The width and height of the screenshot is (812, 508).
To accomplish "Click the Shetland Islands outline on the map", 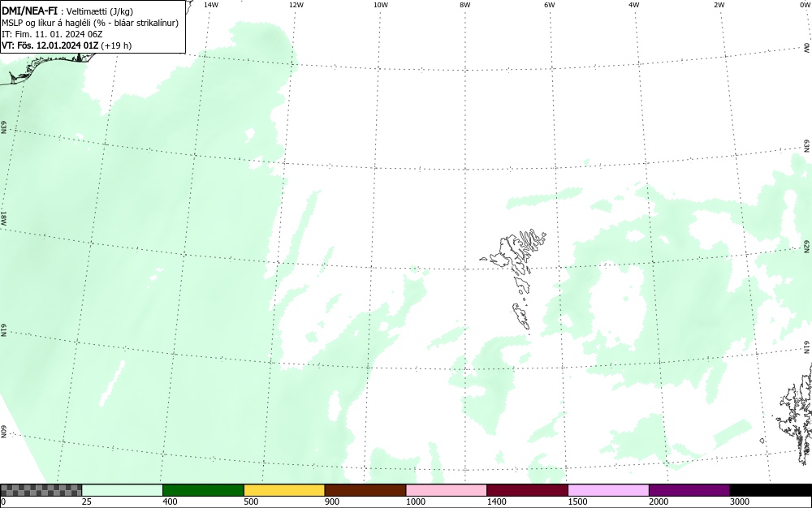I will click(795, 414).
